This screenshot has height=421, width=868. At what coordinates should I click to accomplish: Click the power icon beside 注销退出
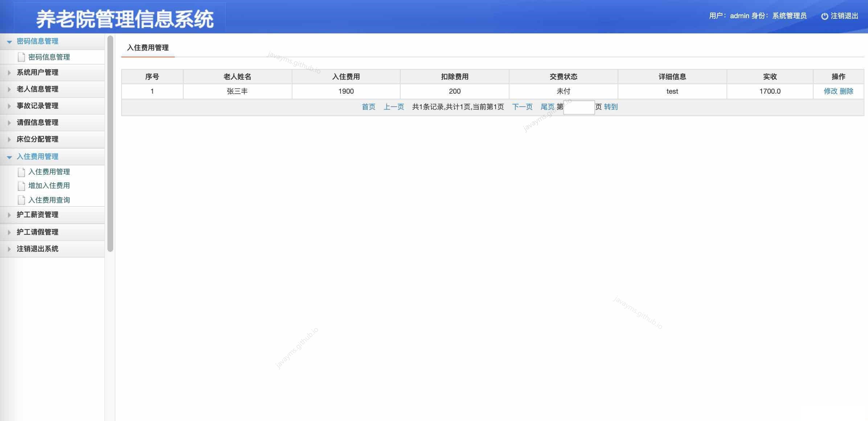pyautogui.click(x=825, y=16)
